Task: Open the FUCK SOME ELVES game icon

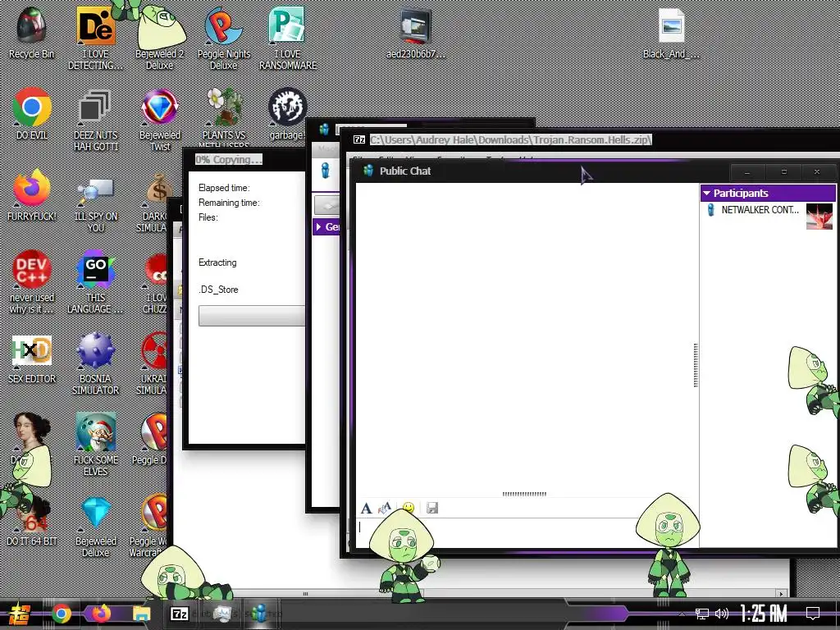Action: coord(95,444)
